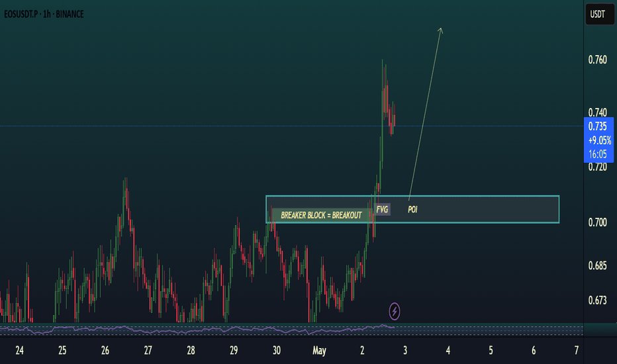
Task: Click the +9.05% change label
Action: pos(600,140)
